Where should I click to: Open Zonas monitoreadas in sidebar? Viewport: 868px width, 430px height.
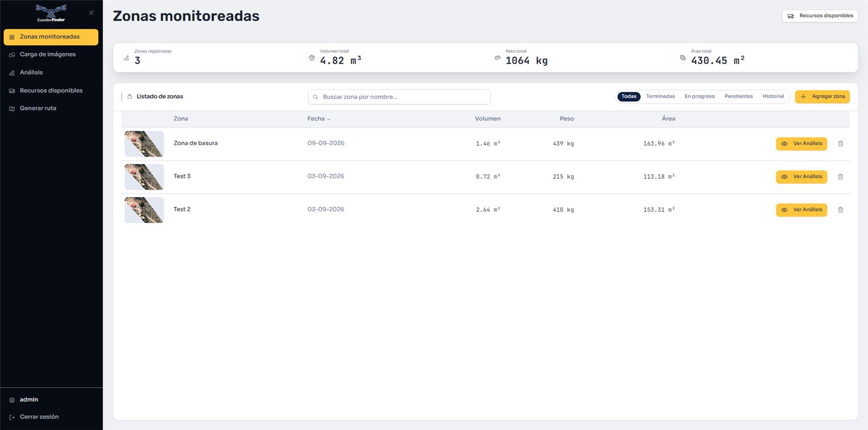pos(51,37)
